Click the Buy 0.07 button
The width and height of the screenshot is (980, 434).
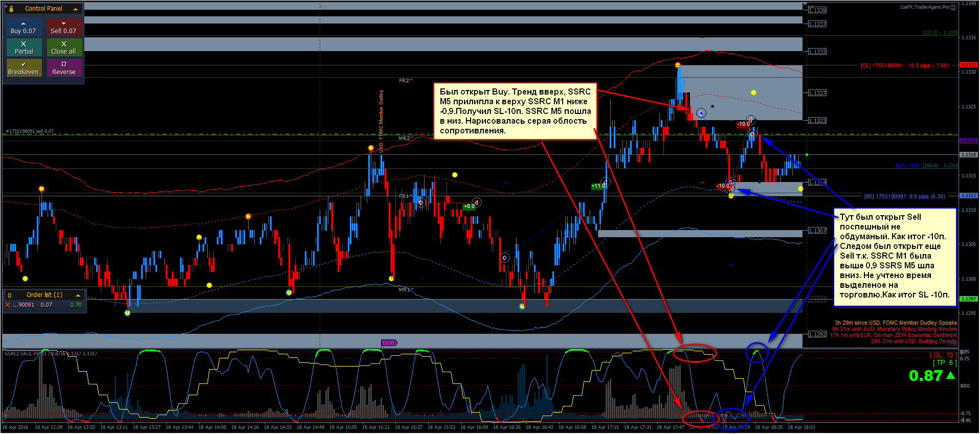coord(24,27)
